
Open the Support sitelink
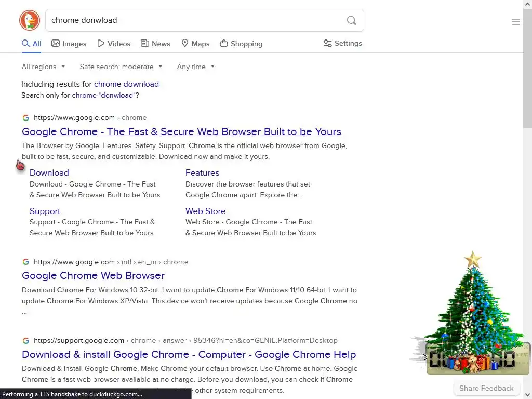pyautogui.click(x=45, y=211)
